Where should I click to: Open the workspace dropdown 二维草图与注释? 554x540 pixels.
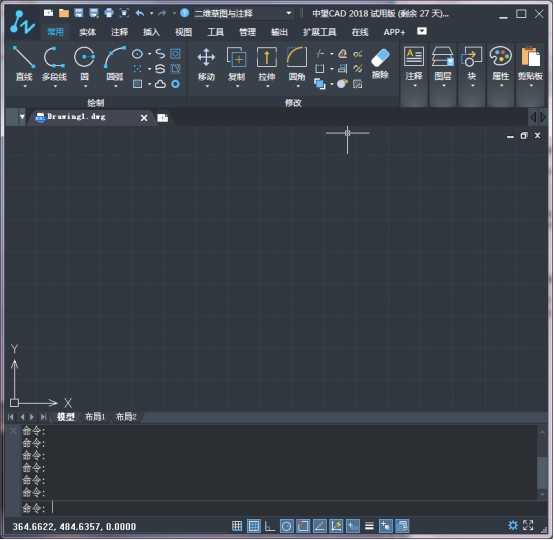(x=243, y=13)
